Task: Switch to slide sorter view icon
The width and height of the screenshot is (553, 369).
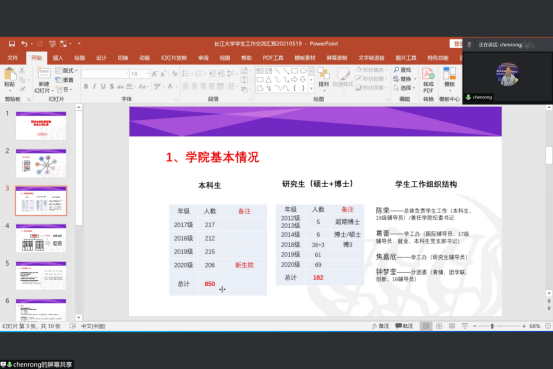Action: click(439, 326)
